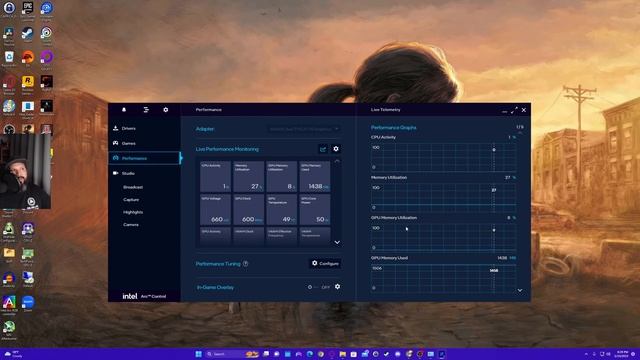Click the CPU Activity graph
Image resolution: width=640 pixels, height=360 pixels.
click(x=443, y=157)
